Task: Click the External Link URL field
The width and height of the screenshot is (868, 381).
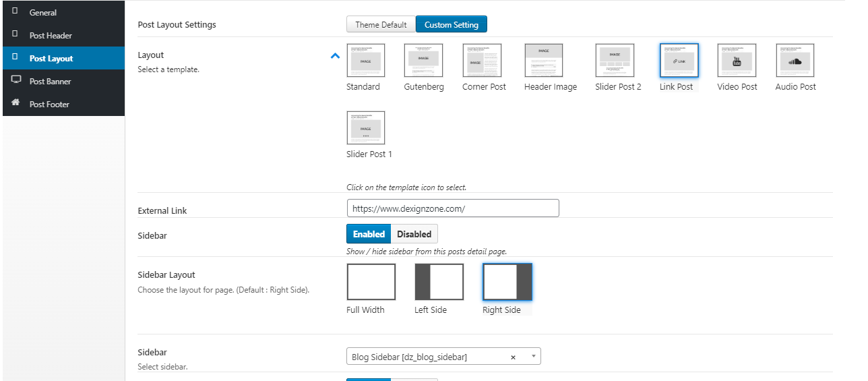Action: pyautogui.click(x=452, y=208)
